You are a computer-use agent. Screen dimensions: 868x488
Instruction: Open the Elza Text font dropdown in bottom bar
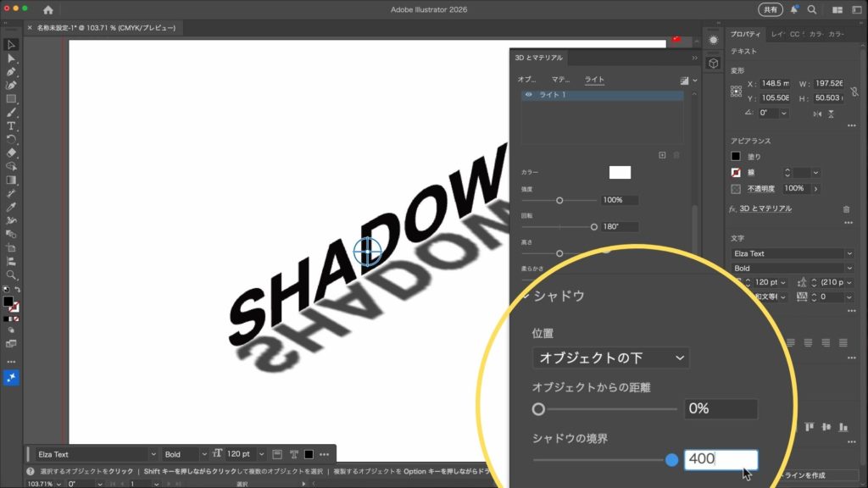pyautogui.click(x=95, y=454)
